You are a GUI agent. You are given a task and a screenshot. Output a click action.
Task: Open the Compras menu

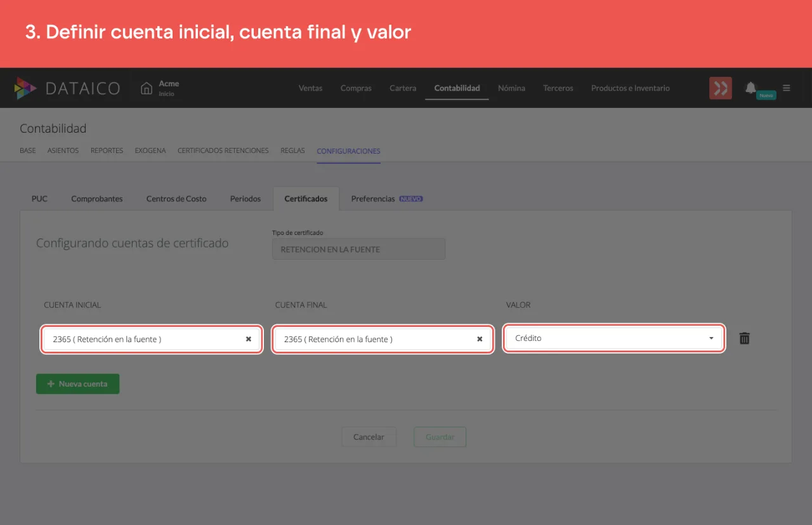pos(356,88)
